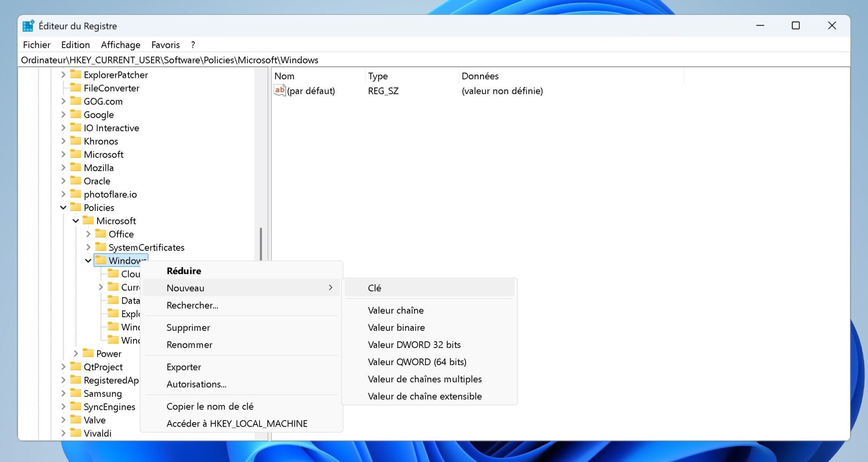Collapse the Policies key
Screen dimensions: 868x462
click(63, 207)
